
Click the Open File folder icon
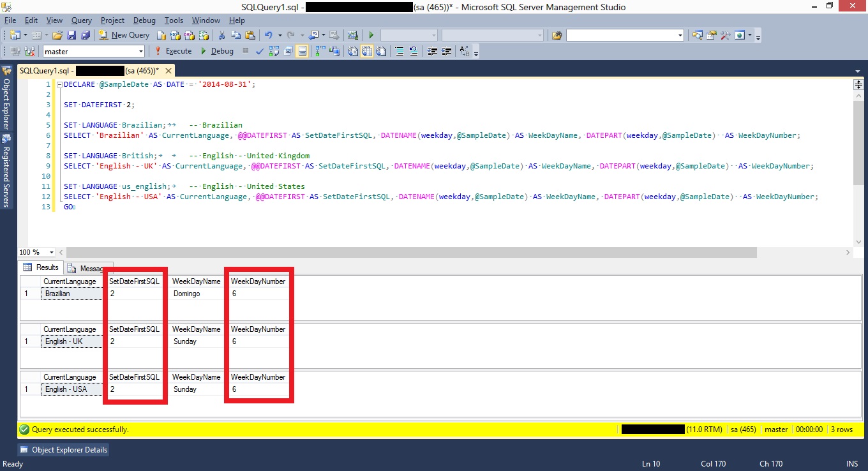(57, 35)
